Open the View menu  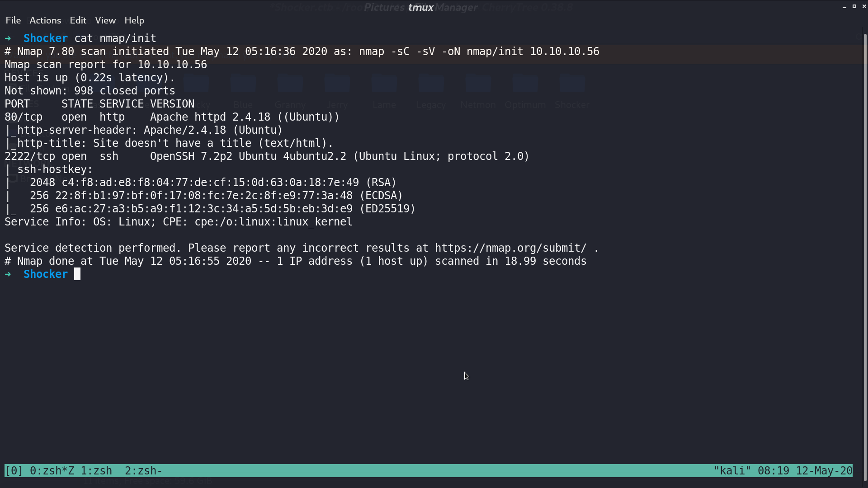(x=105, y=20)
